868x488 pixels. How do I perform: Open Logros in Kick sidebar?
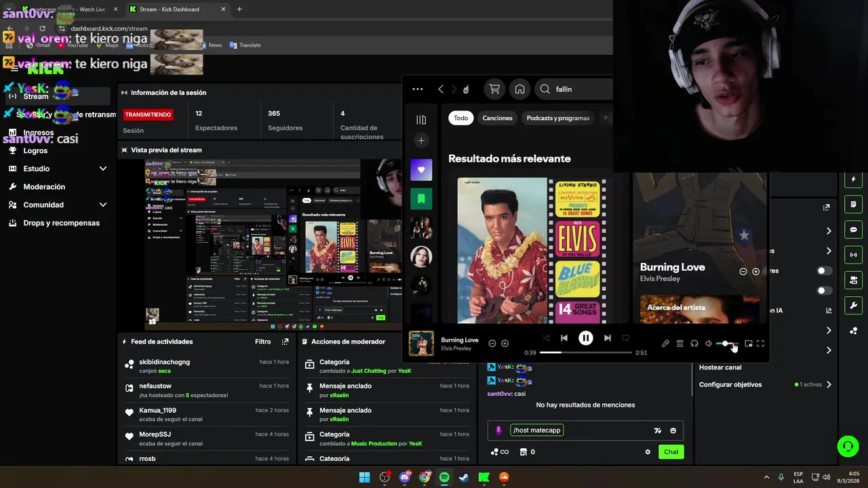point(35,150)
